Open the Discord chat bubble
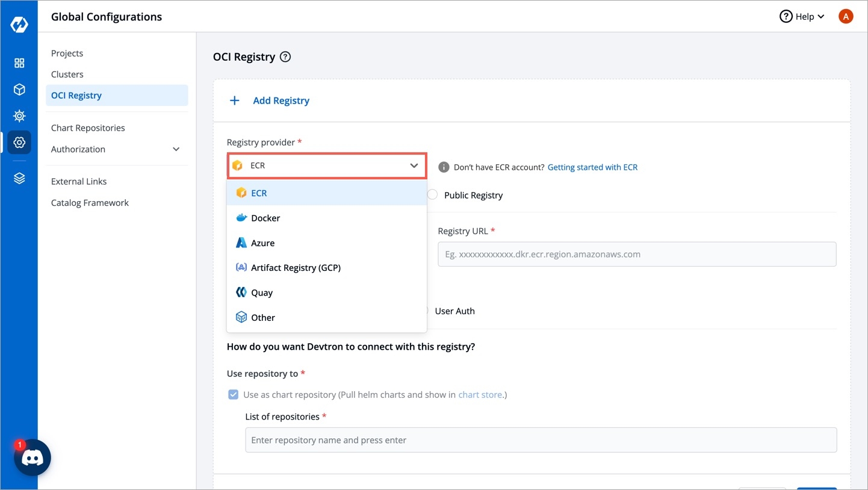The width and height of the screenshot is (868, 490). (33, 458)
